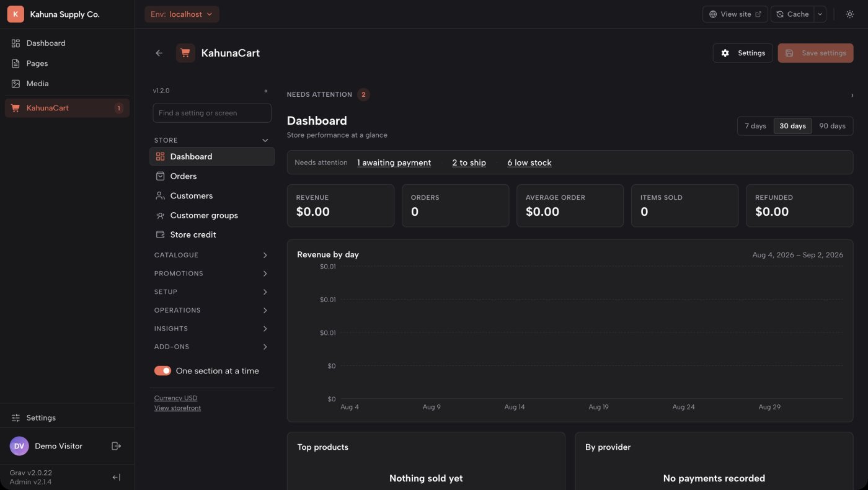The image size is (868, 490).
Task: Click the Settings button with gear icon
Action: 743,53
